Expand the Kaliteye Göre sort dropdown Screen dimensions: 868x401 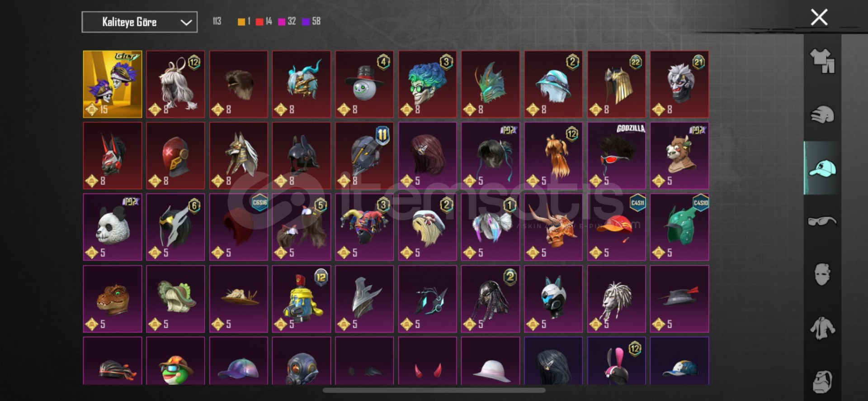(139, 22)
